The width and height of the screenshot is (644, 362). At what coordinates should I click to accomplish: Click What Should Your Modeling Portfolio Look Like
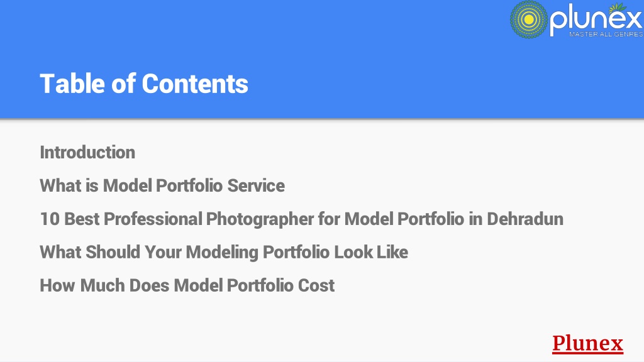224,252
